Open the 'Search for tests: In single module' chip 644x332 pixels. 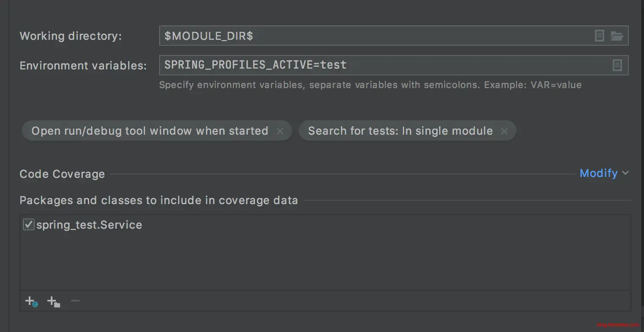pos(400,131)
